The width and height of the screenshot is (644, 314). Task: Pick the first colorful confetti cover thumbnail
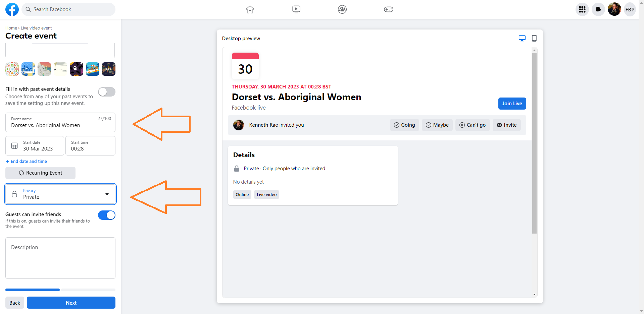coord(12,69)
